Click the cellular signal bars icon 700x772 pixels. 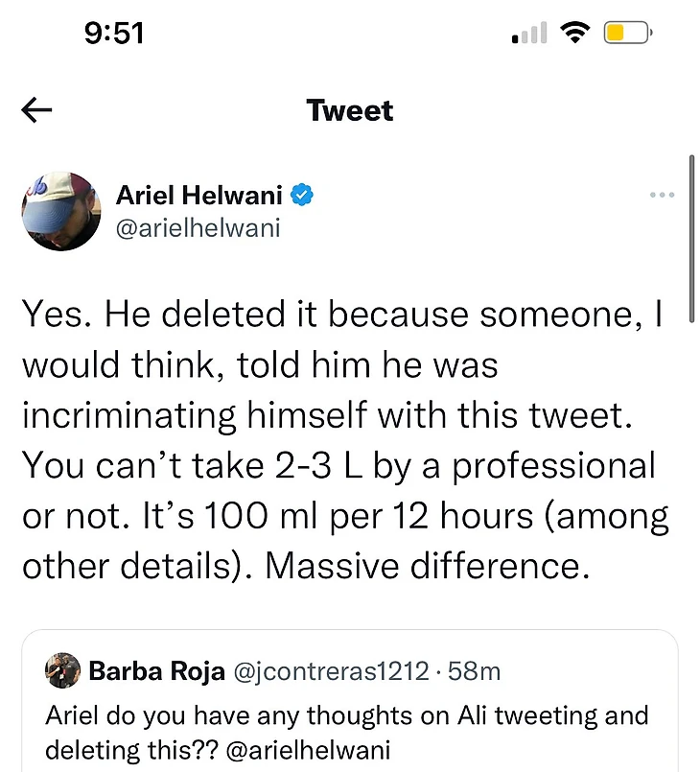[x=530, y=35]
